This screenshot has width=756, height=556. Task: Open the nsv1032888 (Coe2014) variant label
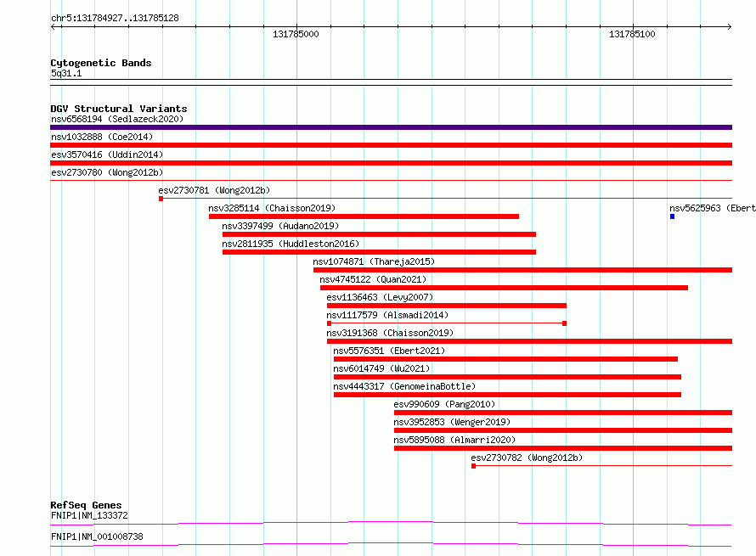click(102, 137)
